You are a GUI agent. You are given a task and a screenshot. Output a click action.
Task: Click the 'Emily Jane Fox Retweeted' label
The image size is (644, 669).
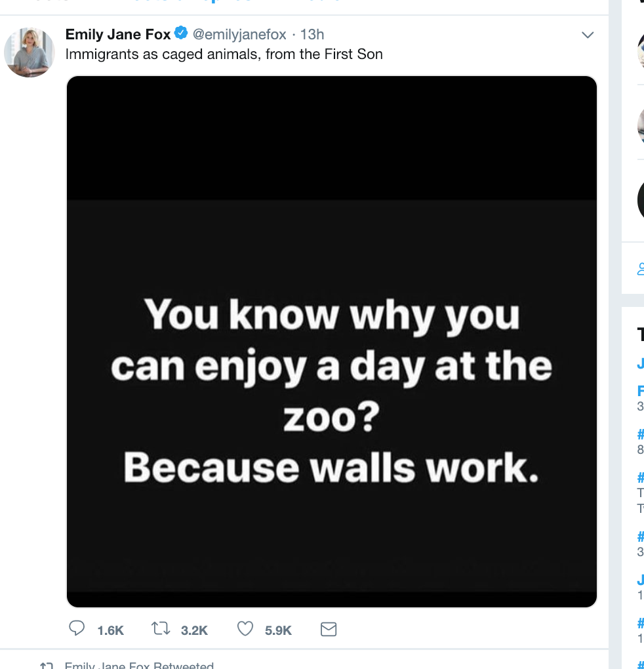(139, 665)
